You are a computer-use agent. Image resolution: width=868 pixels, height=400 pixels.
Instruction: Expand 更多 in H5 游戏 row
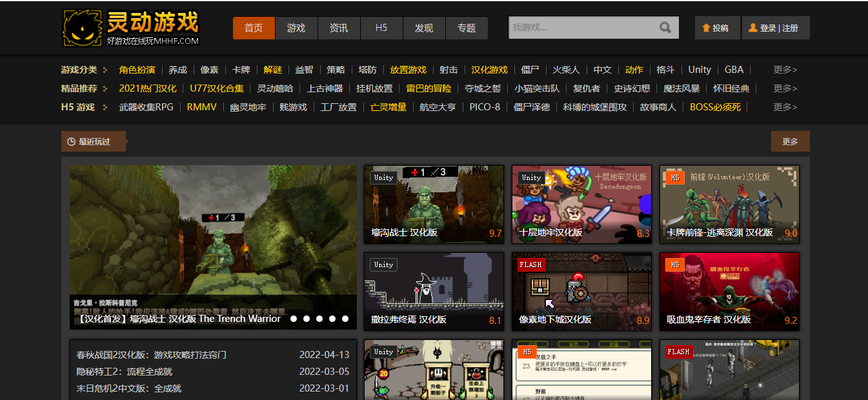pos(785,107)
